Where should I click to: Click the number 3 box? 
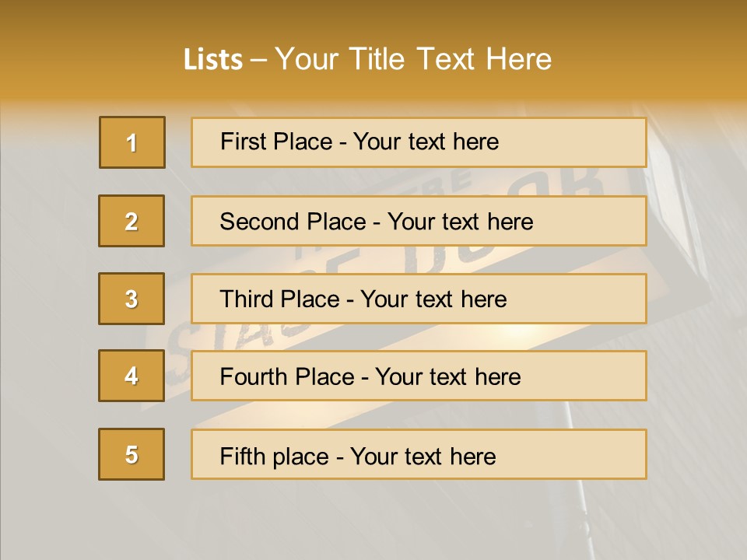(132, 299)
